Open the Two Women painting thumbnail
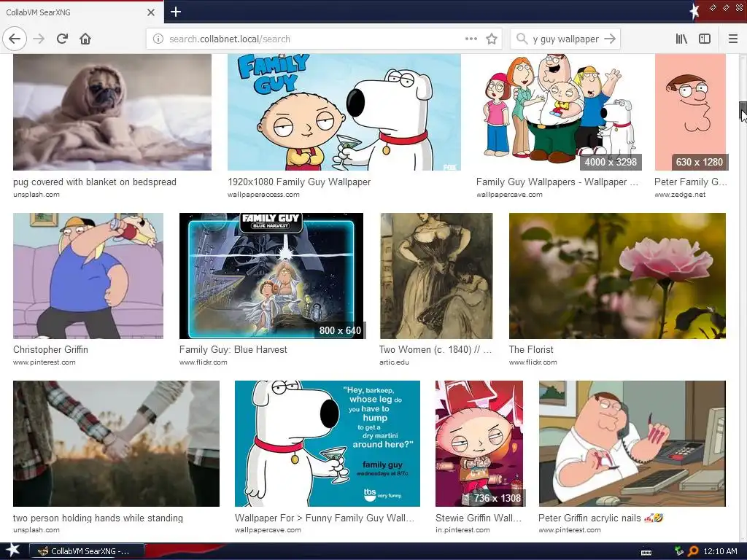Screen dimensions: 747x560 pyautogui.click(x=436, y=276)
